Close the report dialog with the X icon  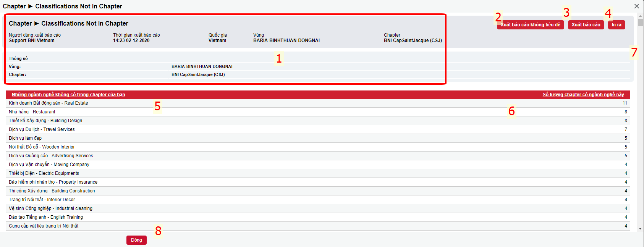click(636, 6)
